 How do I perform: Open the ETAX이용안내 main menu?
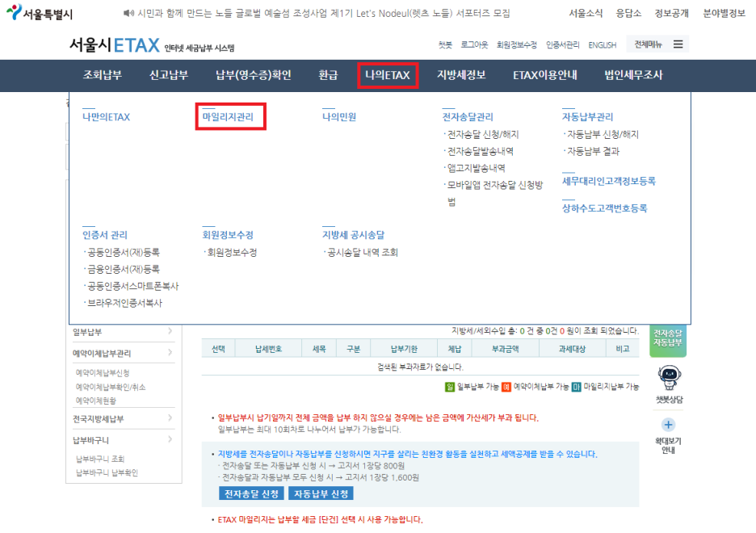[x=545, y=75]
